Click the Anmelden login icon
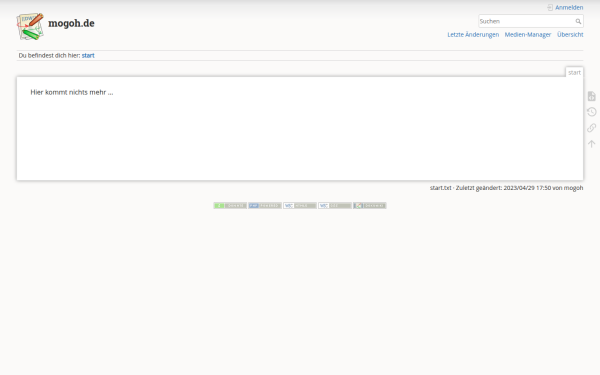Viewport: 600px width, 375px height. tap(550, 8)
